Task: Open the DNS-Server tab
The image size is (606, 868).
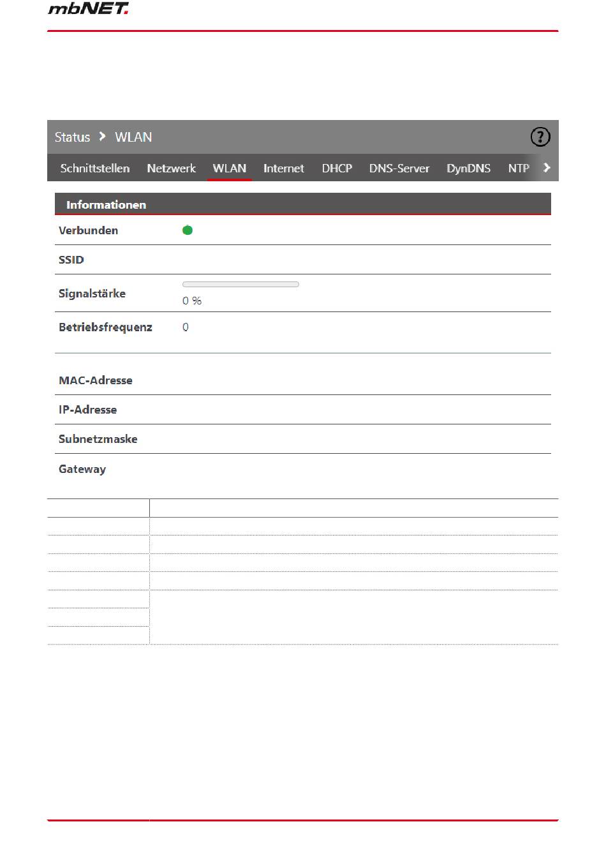Action: pyautogui.click(x=399, y=168)
